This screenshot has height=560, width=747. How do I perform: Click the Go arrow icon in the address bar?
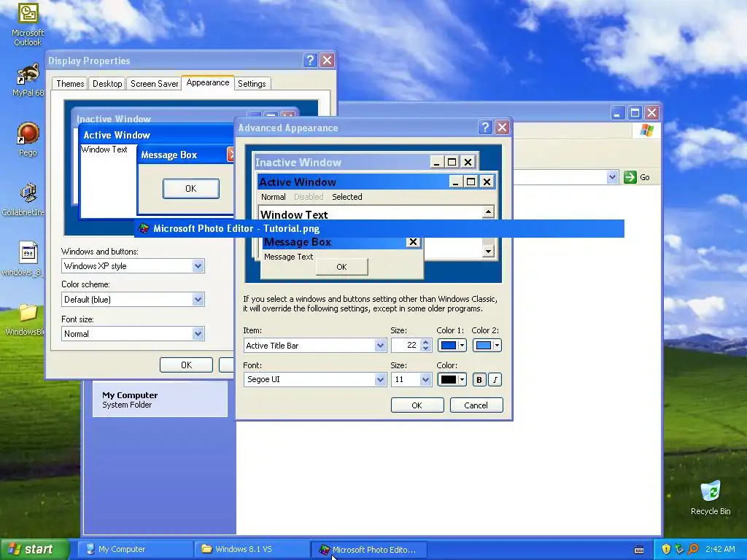[x=630, y=177]
